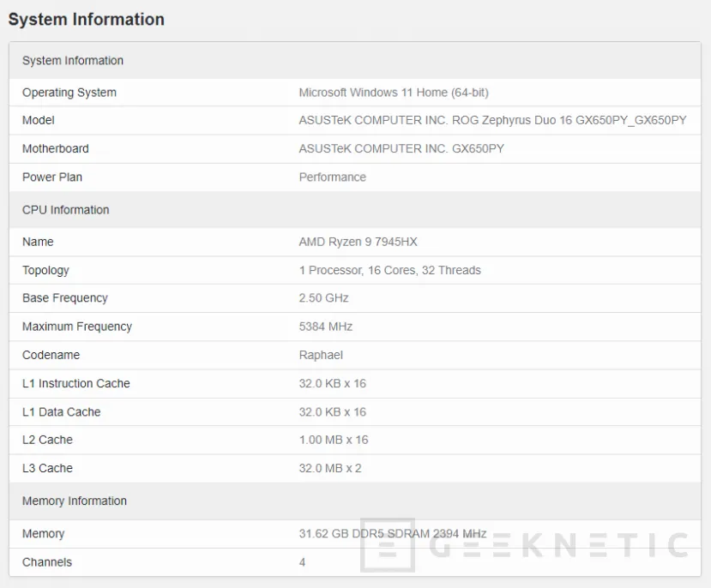Click the 'Name' row label

[38, 242]
